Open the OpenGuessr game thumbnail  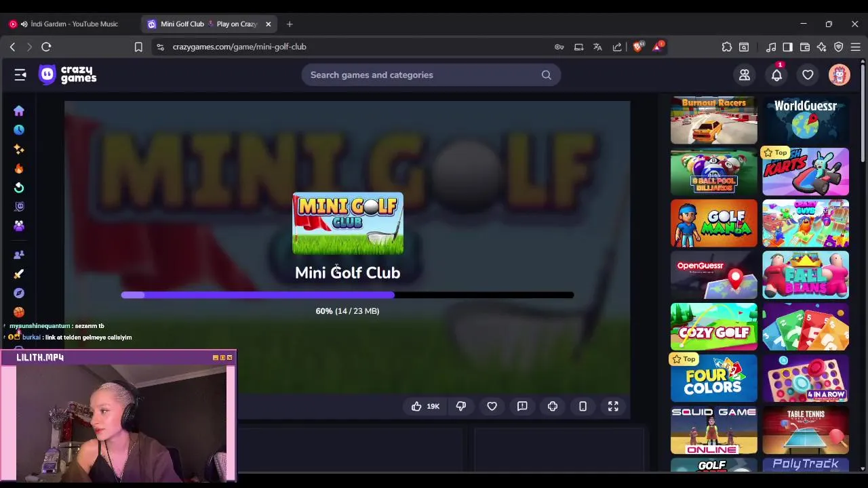(714, 275)
